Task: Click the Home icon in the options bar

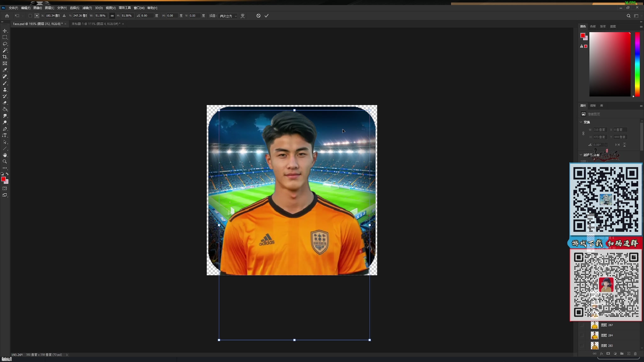Action: 7,16
